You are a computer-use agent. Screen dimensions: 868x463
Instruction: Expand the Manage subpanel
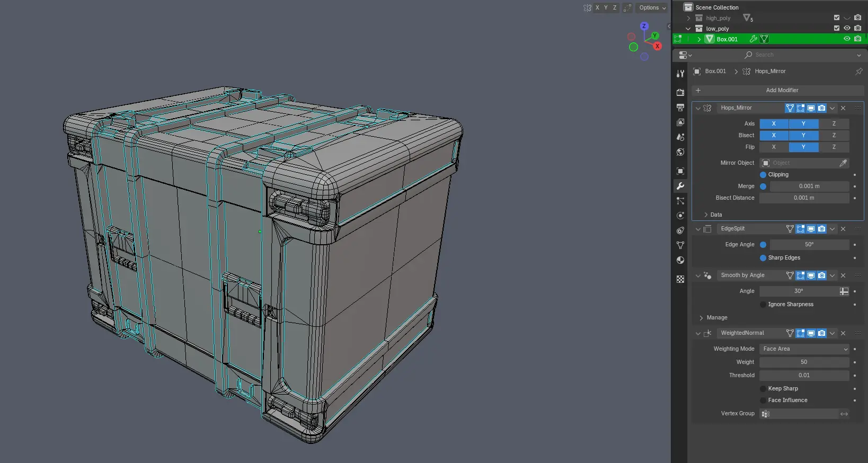point(702,318)
